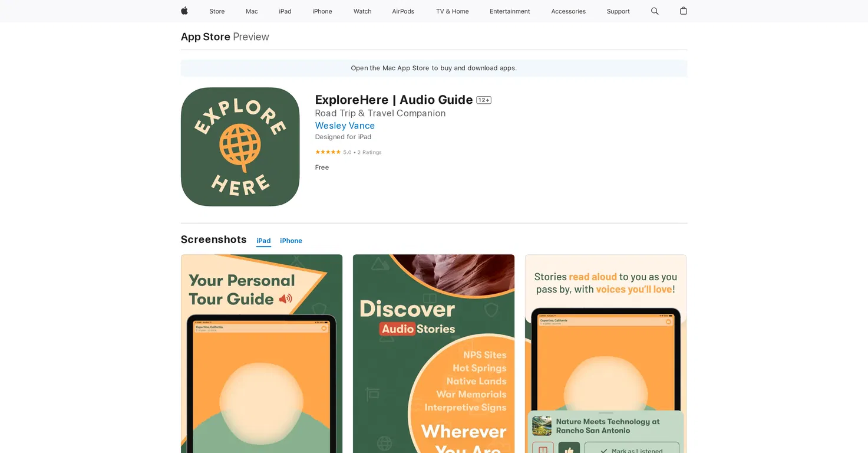Click the 'Mark as Listened' button
The height and width of the screenshot is (453, 868).
pyautogui.click(x=632, y=450)
